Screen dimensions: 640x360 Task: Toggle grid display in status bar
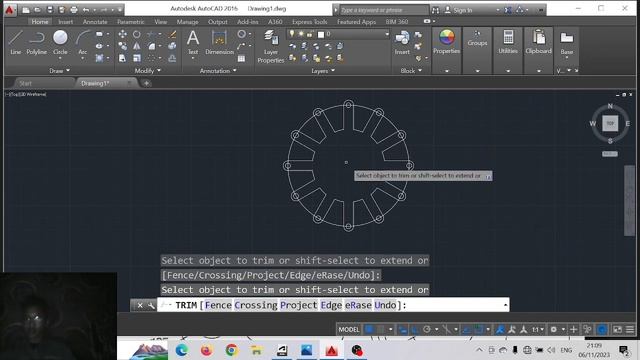point(369,329)
